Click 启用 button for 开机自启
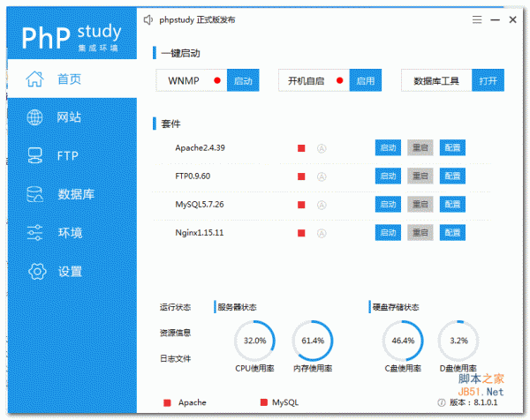The width and height of the screenshot is (530, 420). coord(366,80)
